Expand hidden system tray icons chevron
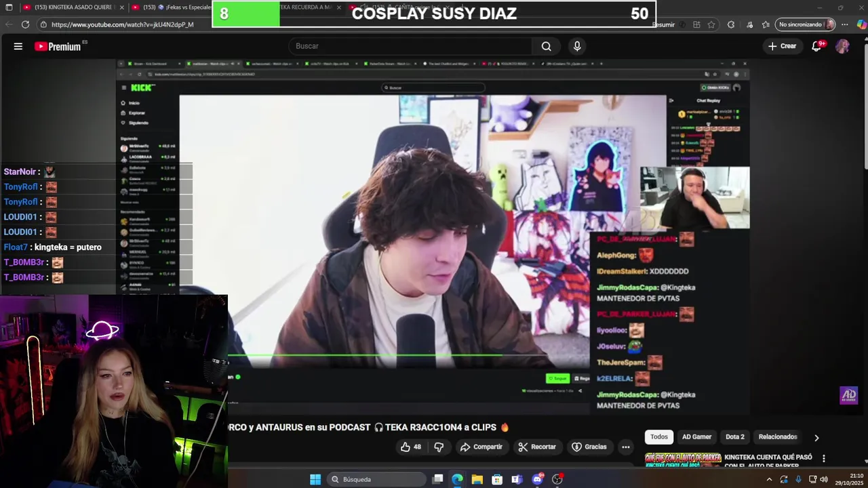868x488 pixels. point(769,479)
